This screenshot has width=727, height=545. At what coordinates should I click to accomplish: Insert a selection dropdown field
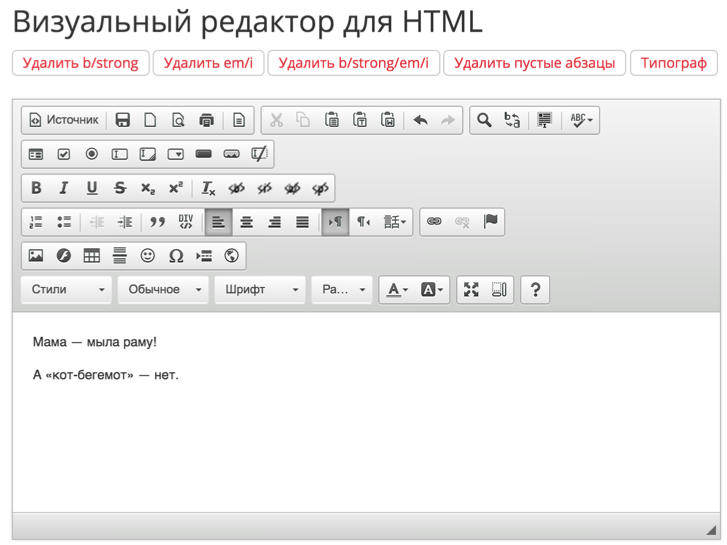176,154
